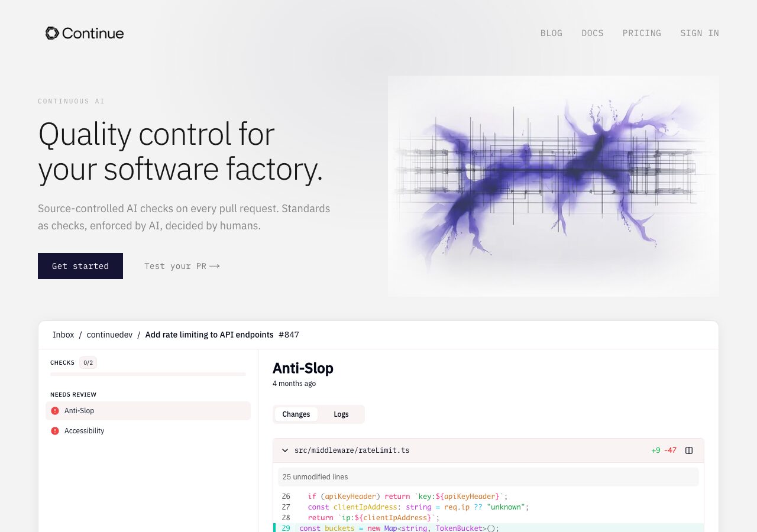Click red alert icon beside Accessibility
This screenshot has height=532, width=757.
pyautogui.click(x=55, y=431)
